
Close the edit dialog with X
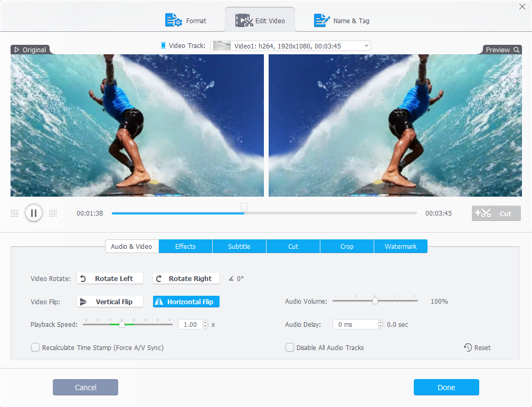pos(522,7)
